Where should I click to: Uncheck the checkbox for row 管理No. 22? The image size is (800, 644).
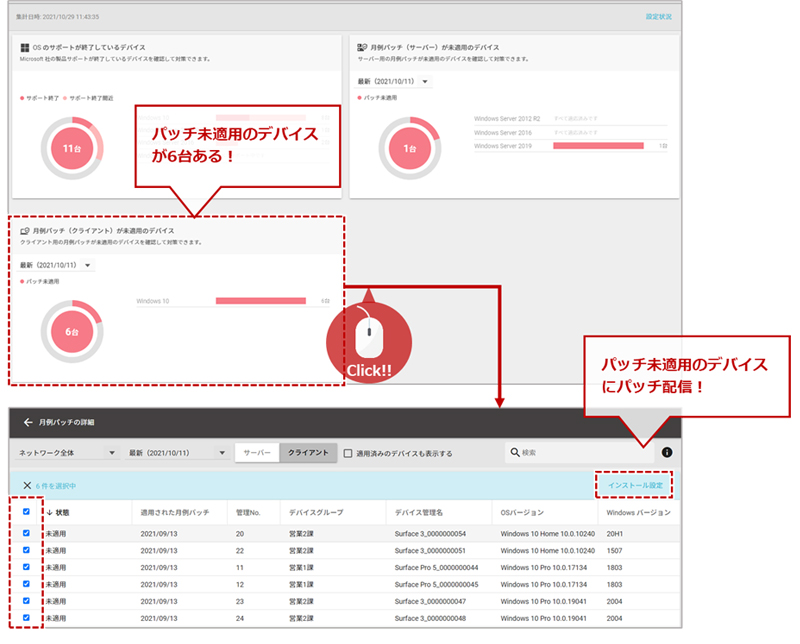(26, 550)
